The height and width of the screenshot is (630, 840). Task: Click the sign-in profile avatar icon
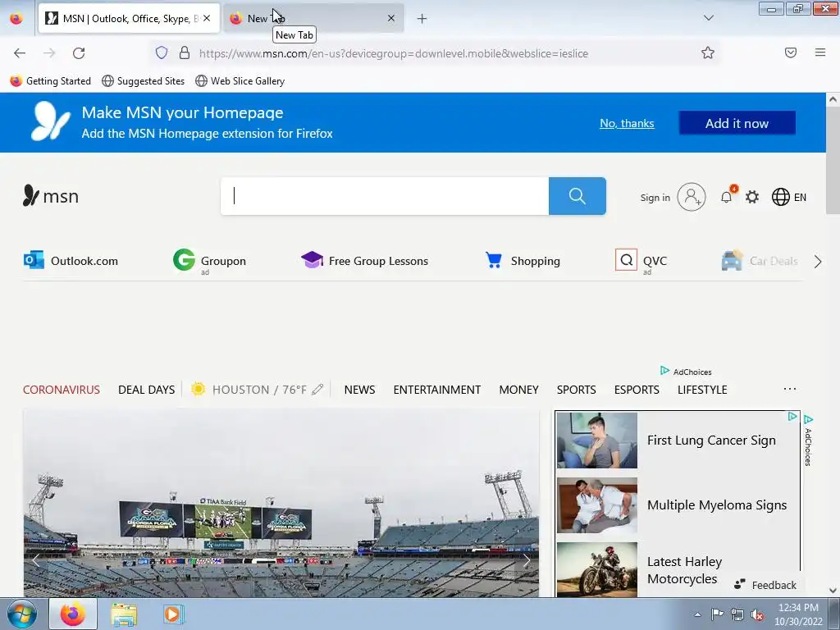pyautogui.click(x=691, y=197)
